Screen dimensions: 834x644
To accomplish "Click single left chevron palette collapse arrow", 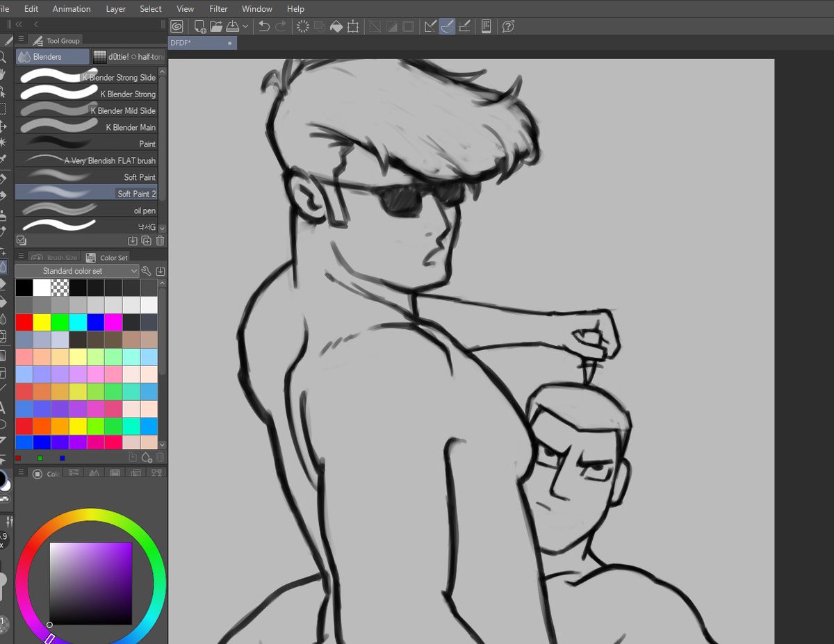I will pyautogui.click(x=36, y=24).
